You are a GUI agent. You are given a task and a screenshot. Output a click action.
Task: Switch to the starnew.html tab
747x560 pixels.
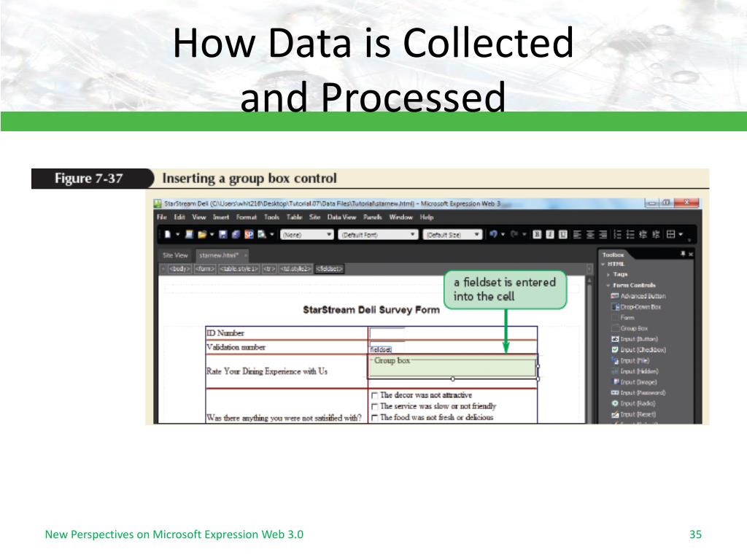coord(222,255)
